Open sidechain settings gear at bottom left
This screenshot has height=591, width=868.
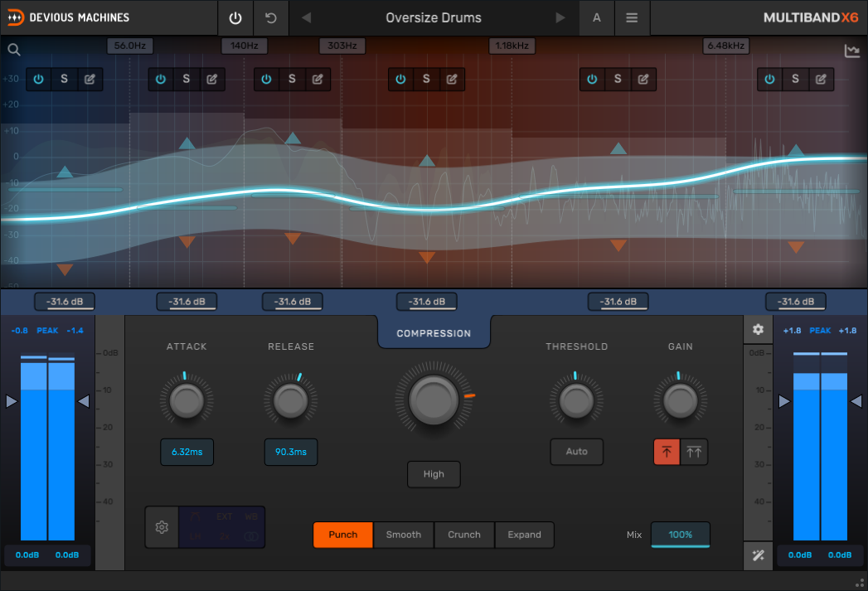coord(162,527)
